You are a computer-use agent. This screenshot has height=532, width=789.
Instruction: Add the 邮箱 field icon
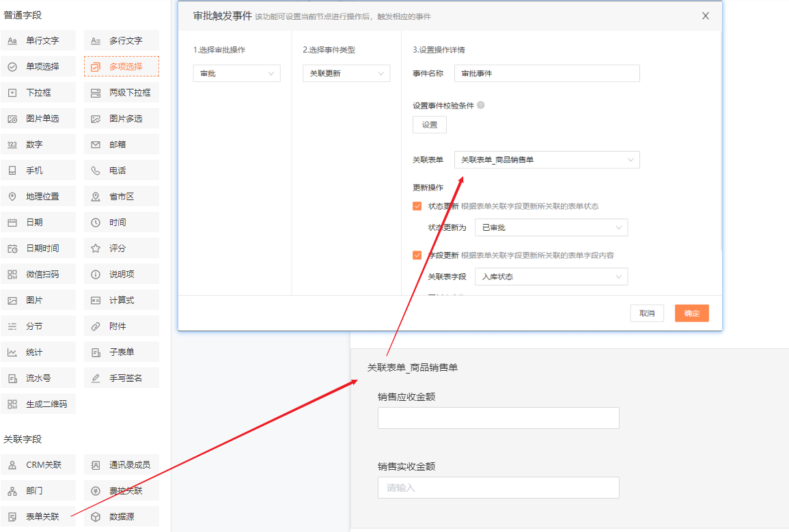click(96, 145)
